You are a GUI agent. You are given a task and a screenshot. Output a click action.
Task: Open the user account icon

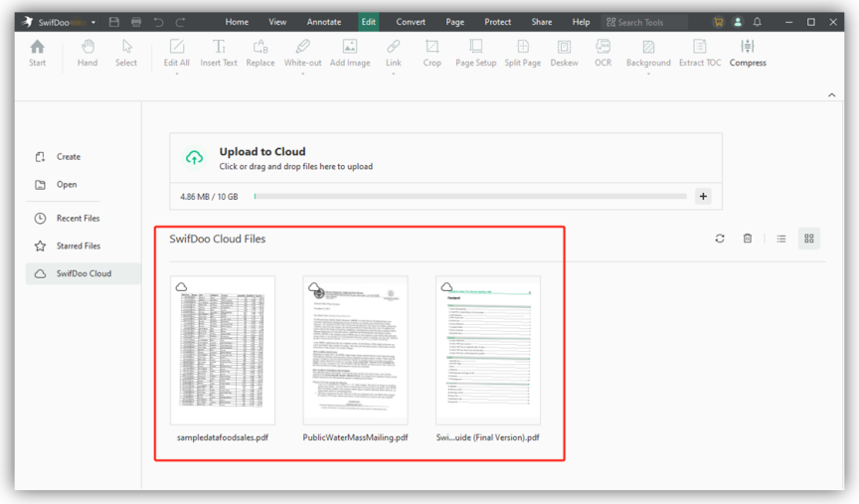click(738, 22)
